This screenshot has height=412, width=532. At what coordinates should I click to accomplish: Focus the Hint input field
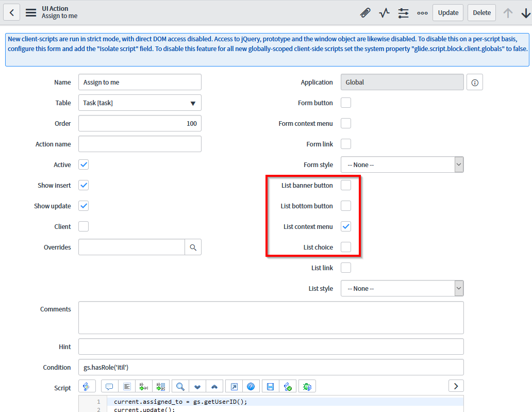coord(271,347)
